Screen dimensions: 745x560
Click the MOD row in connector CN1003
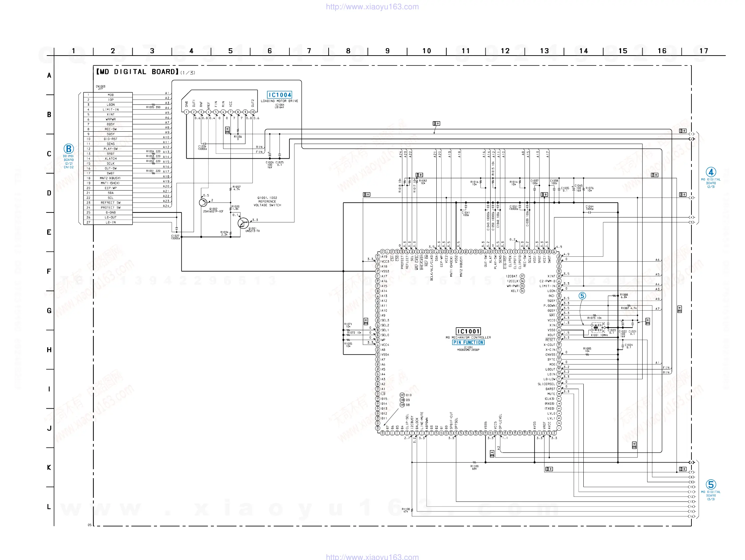[110, 95]
